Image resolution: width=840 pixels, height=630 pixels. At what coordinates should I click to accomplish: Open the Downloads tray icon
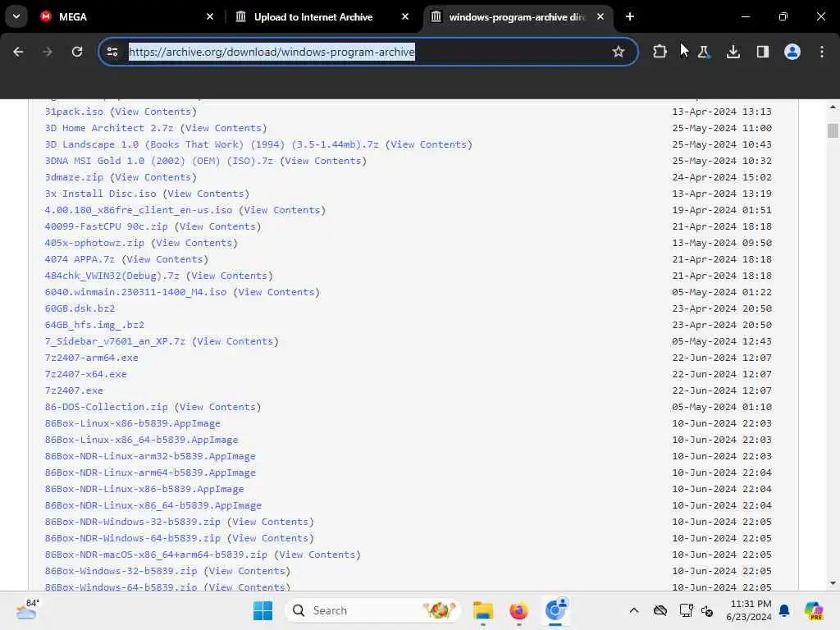[733, 52]
